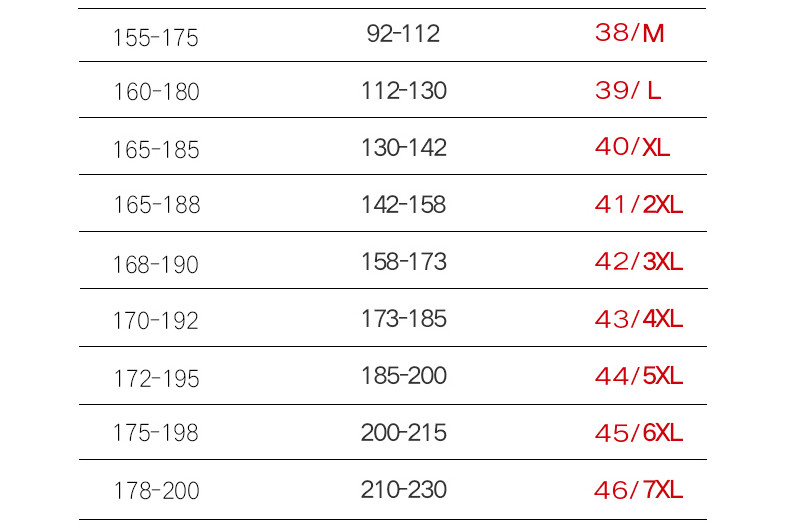Click the 200-215 weight range

(x=404, y=433)
